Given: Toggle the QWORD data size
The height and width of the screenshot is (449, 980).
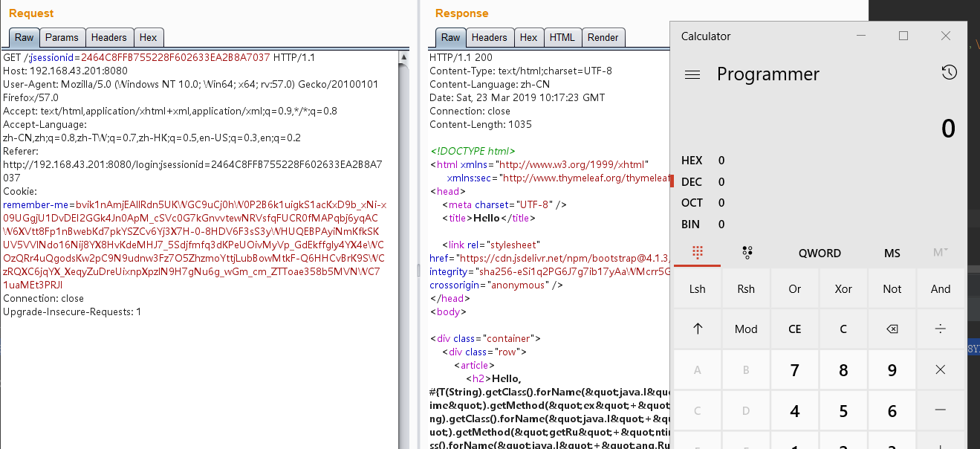Looking at the screenshot, I should [820, 253].
